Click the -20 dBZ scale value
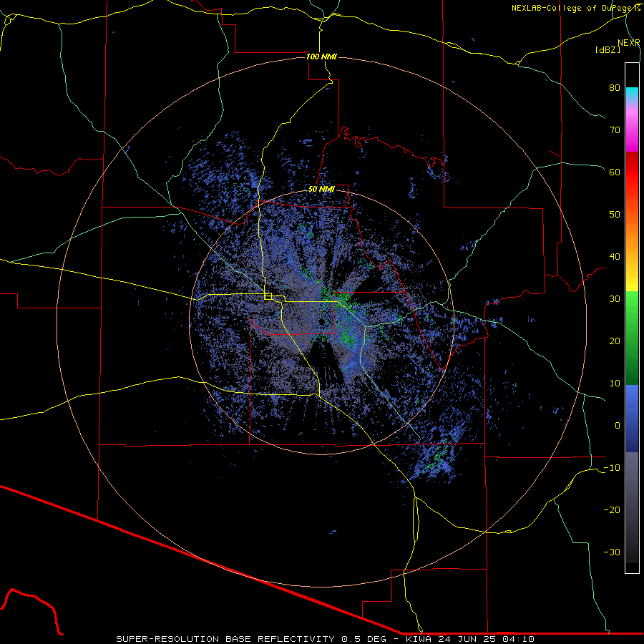 tap(612, 510)
